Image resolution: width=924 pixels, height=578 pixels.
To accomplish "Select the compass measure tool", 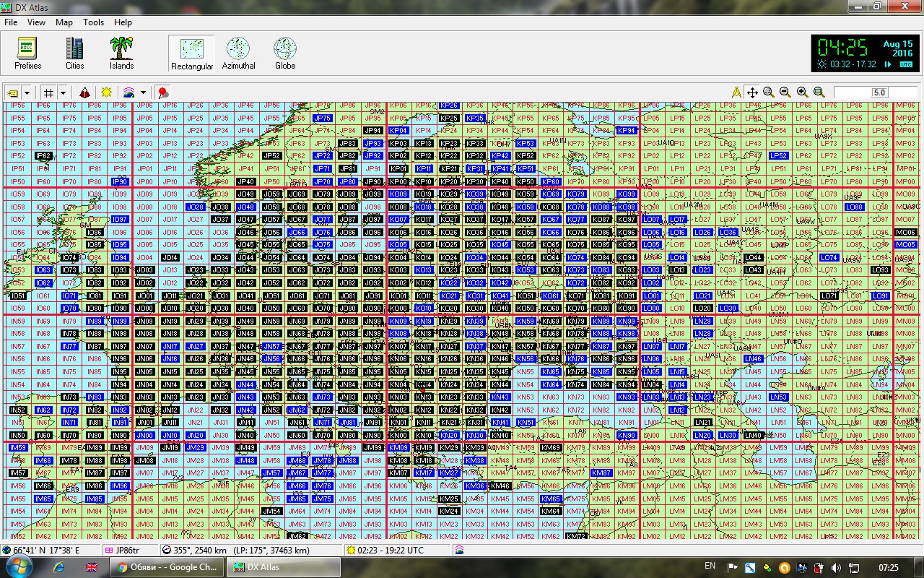I will point(736,92).
